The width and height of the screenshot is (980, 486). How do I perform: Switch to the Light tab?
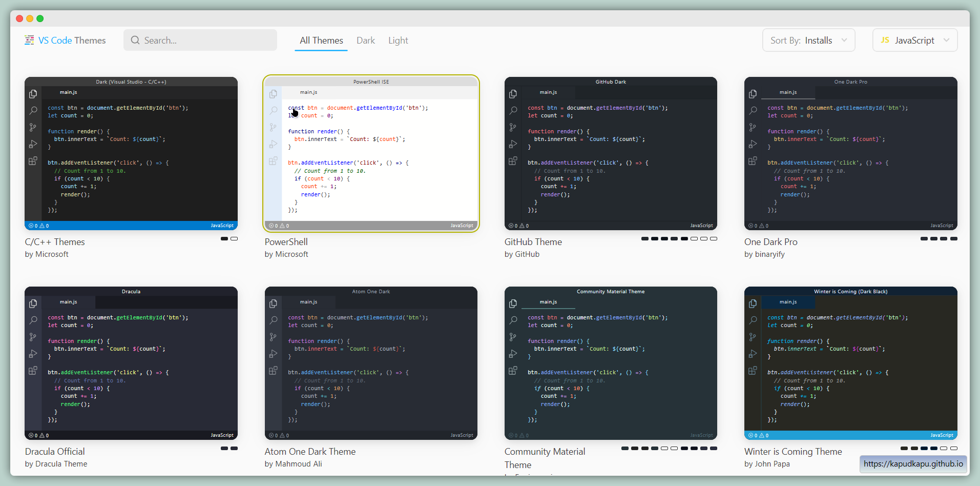click(x=398, y=40)
